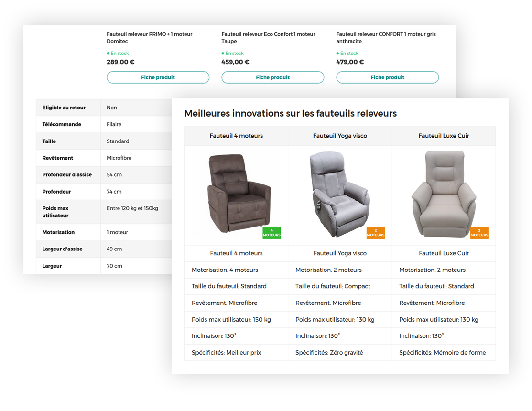Click the orange 2 Moteurs badge on Luxe Cuir
The image size is (532, 411).
pos(479,233)
